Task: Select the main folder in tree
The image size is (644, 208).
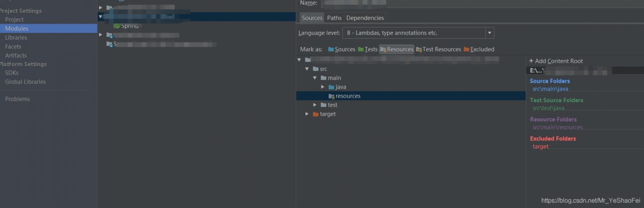Action: pos(334,78)
